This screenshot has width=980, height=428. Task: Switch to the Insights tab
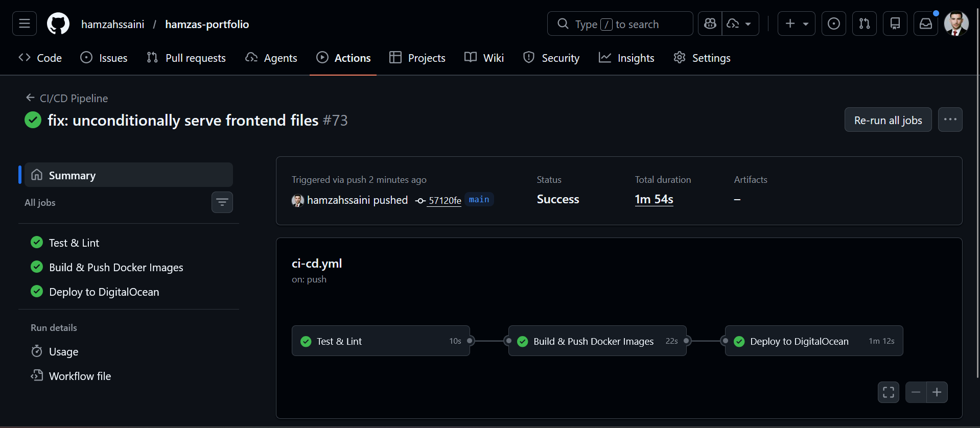626,58
